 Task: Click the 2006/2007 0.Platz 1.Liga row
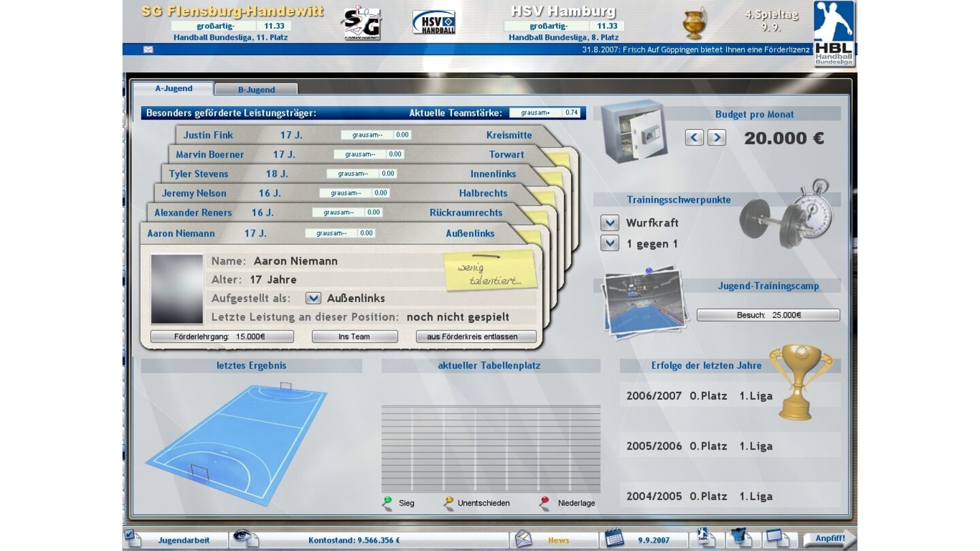(700, 396)
